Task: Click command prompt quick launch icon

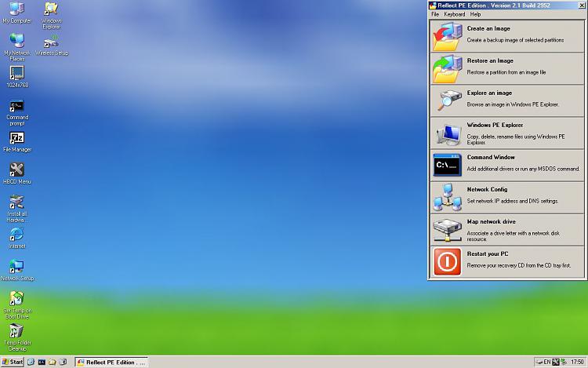Action: click(x=42, y=362)
